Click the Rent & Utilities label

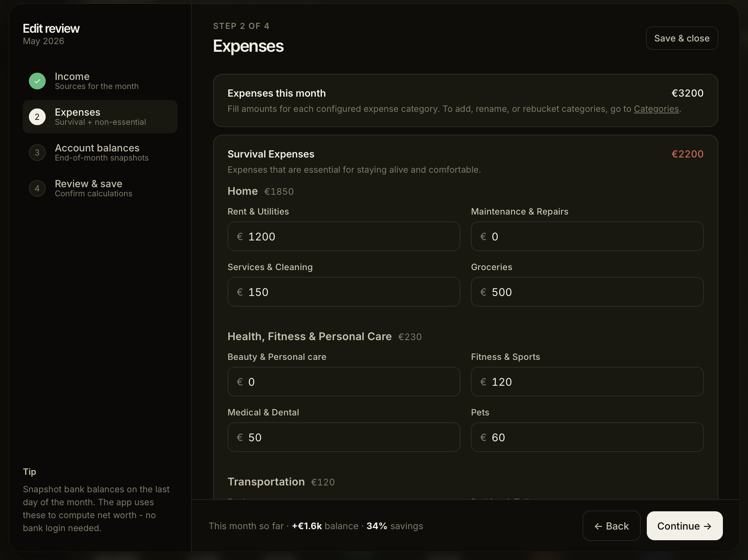point(258,212)
